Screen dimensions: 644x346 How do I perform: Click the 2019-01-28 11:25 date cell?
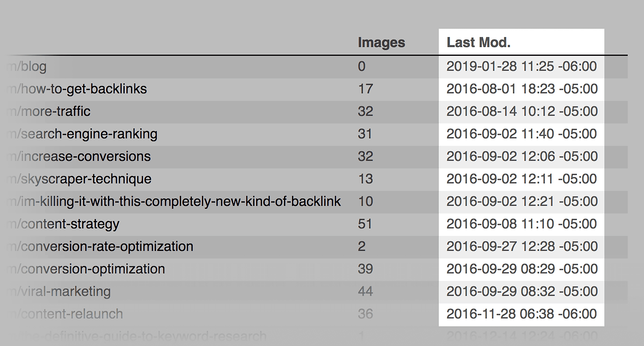click(x=521, y=66)
